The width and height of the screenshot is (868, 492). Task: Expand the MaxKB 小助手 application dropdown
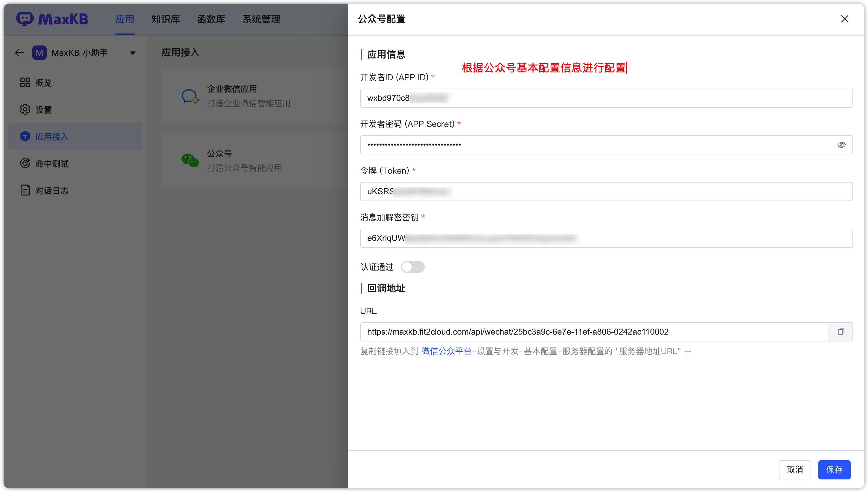coord(133,53)
